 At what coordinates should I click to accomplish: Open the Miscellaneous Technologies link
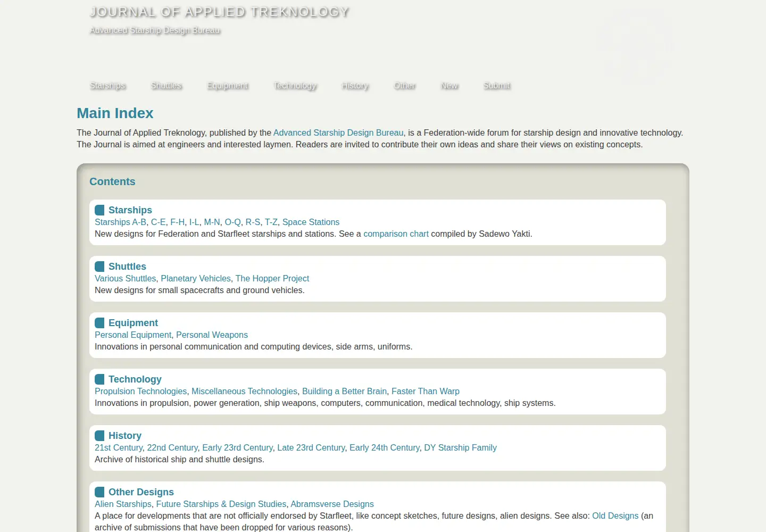tap(244, 391)
